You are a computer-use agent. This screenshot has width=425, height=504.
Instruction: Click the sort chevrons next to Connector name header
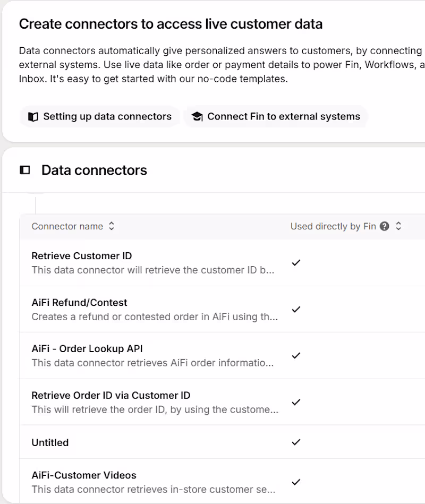tap(111, 226)
